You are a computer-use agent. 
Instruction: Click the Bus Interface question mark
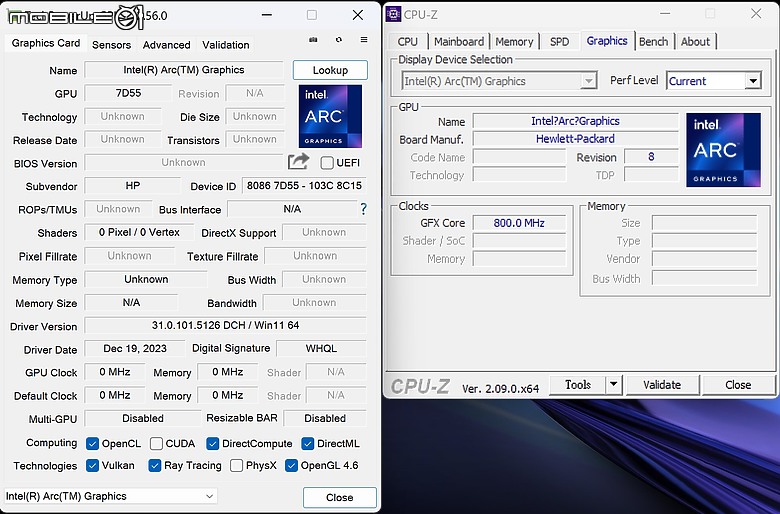point(364,209)
